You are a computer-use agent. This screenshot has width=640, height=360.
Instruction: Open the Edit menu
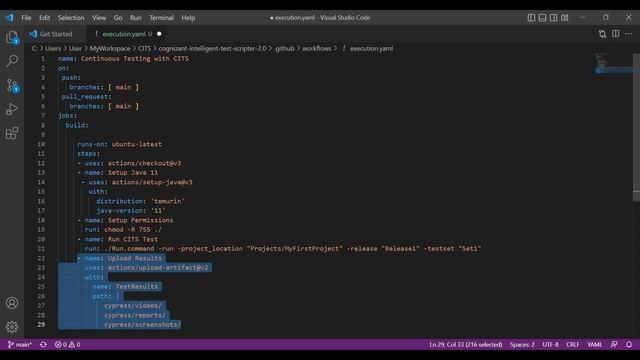pyautogui.click(x=44, y=18)
